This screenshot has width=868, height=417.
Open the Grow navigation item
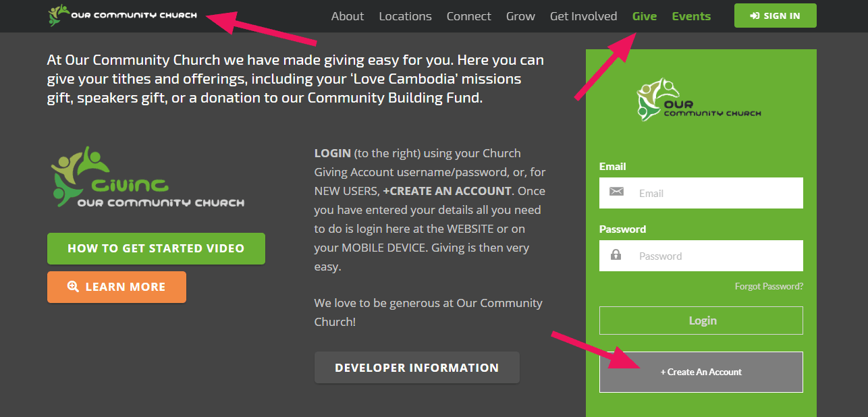520,16
